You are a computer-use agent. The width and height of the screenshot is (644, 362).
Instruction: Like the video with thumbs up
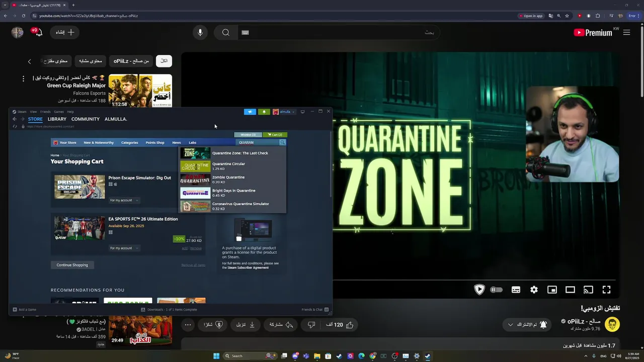tap(350, 325)
